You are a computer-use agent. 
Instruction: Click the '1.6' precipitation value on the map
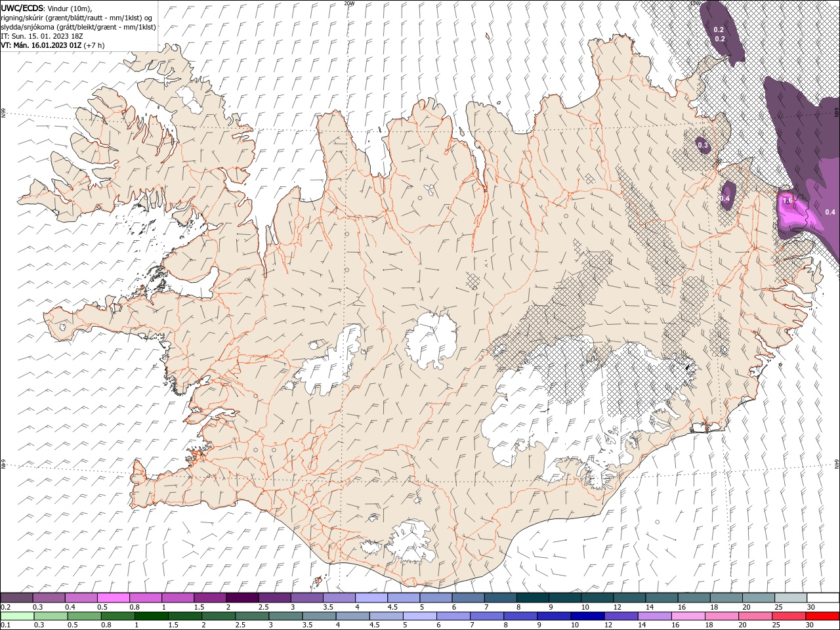click(x=788, y=200)
